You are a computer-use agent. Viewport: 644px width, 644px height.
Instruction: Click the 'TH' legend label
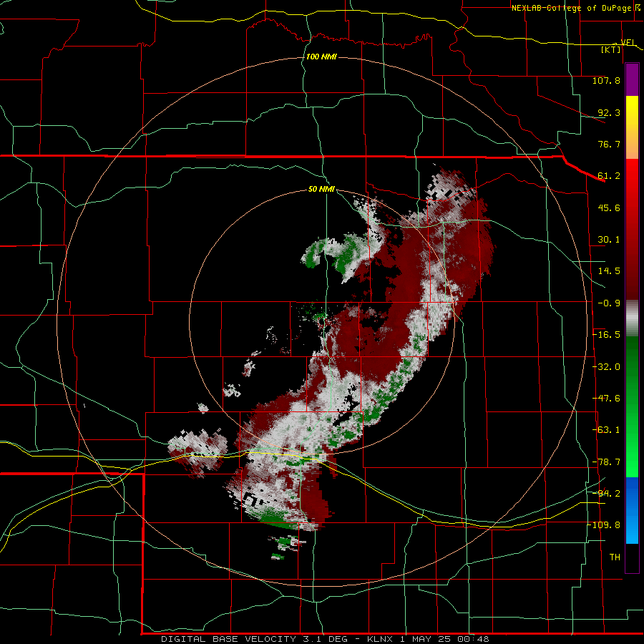(615, 557)
